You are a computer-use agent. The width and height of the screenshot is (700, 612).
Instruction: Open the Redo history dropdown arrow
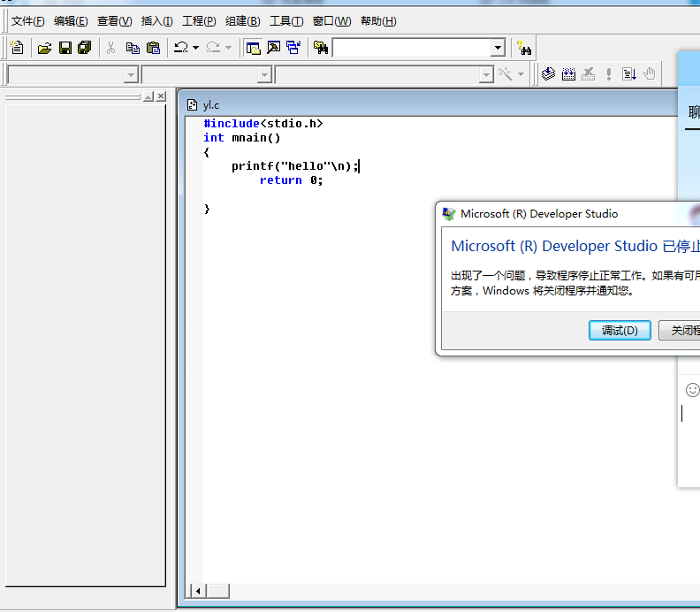click(x=228, y=48)
